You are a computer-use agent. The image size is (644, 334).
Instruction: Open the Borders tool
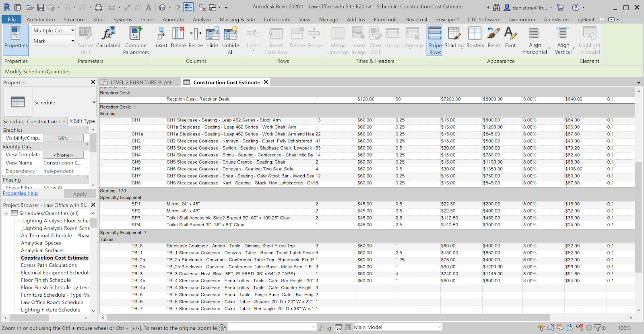[x=475, y=38]
